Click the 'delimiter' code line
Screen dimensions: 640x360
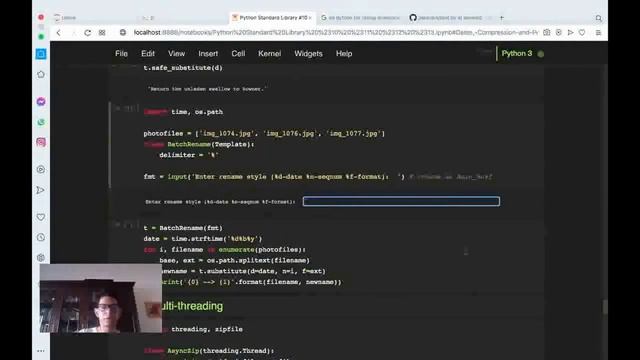coord(189,155)
